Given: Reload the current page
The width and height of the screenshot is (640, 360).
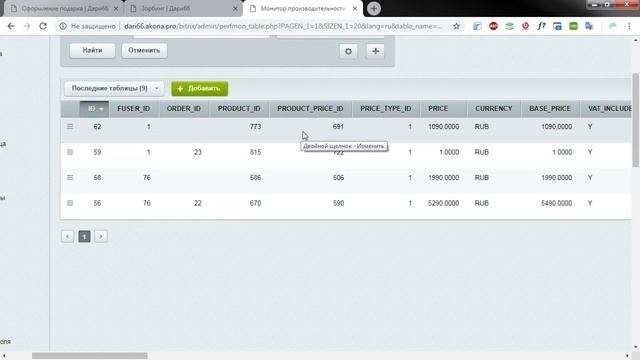Looking at the screenshot, I should point(43,26).
